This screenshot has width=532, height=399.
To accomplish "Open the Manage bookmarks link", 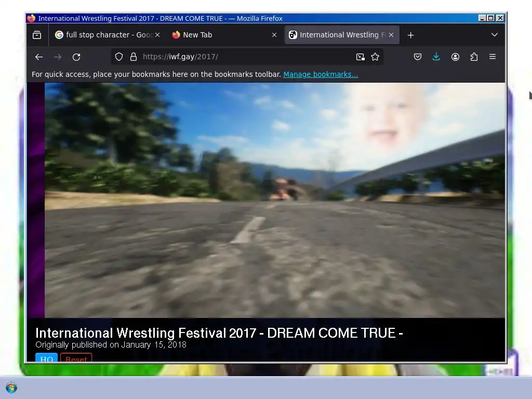I will tap(321, 74).
